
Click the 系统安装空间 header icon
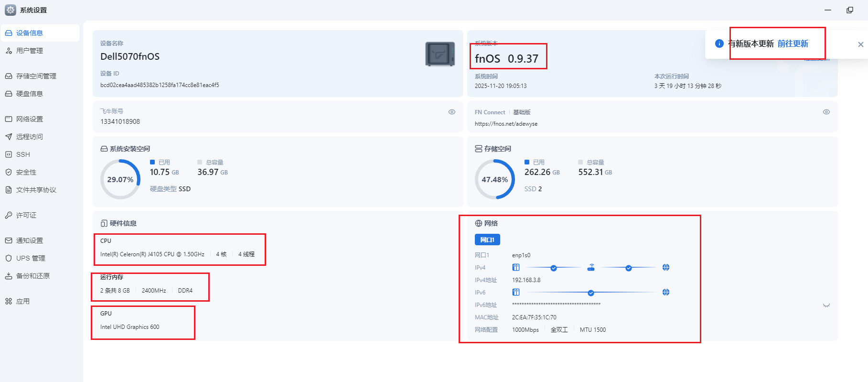pos(104,149)
